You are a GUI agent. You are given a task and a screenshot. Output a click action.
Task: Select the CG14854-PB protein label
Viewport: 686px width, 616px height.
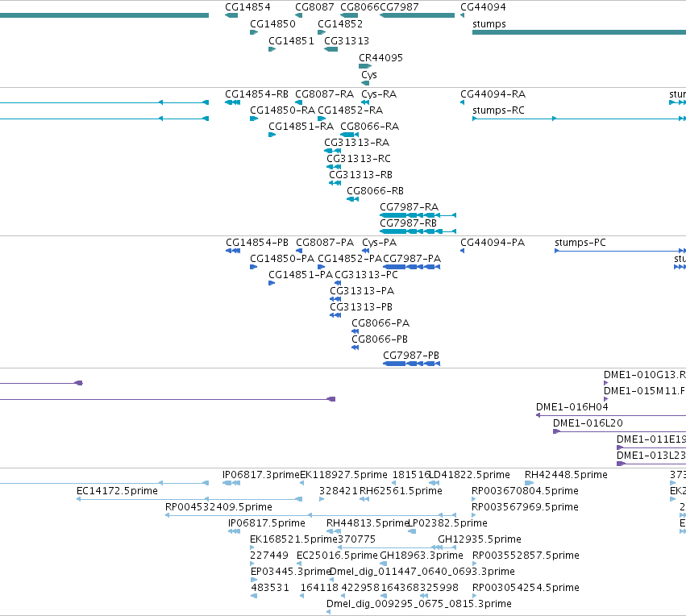(x=257, y=243)
